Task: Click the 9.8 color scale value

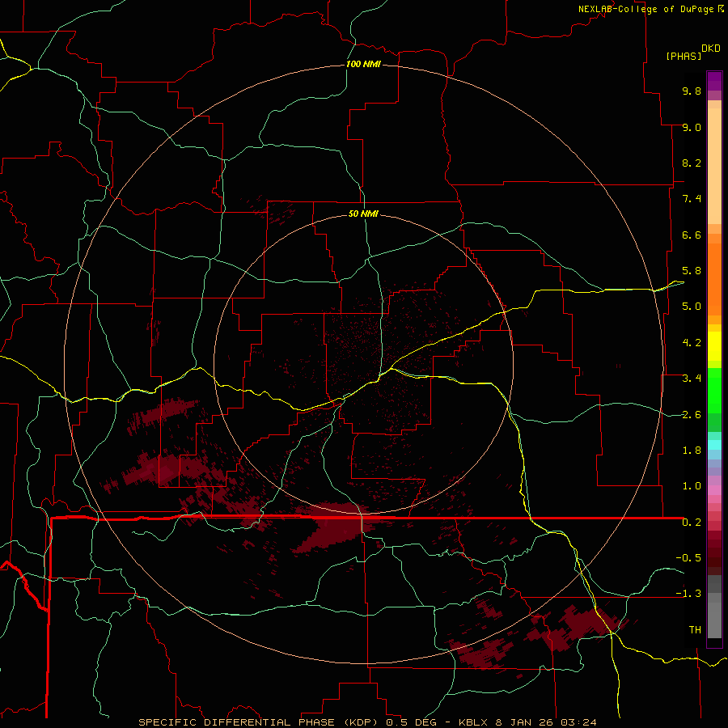Action: [x=692, y=91]
